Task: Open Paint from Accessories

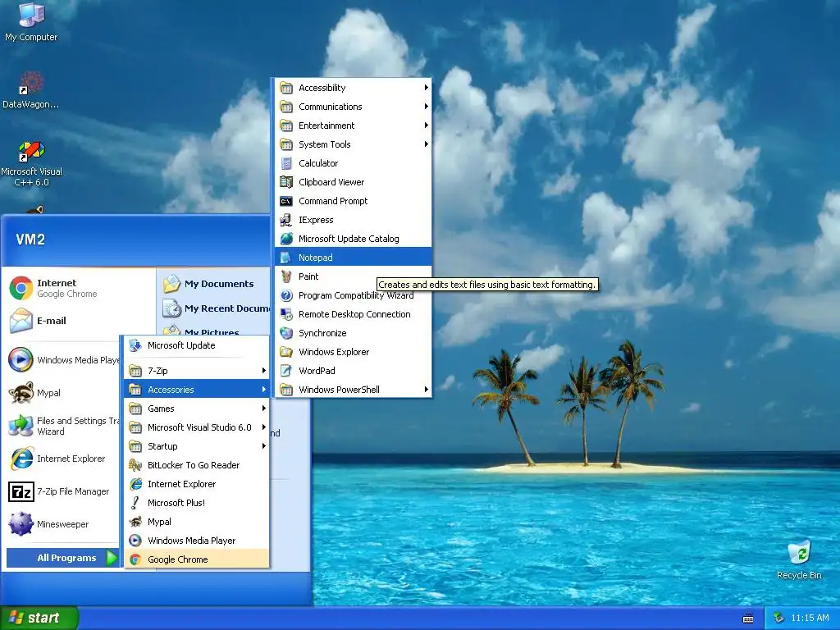Action: 353,276
